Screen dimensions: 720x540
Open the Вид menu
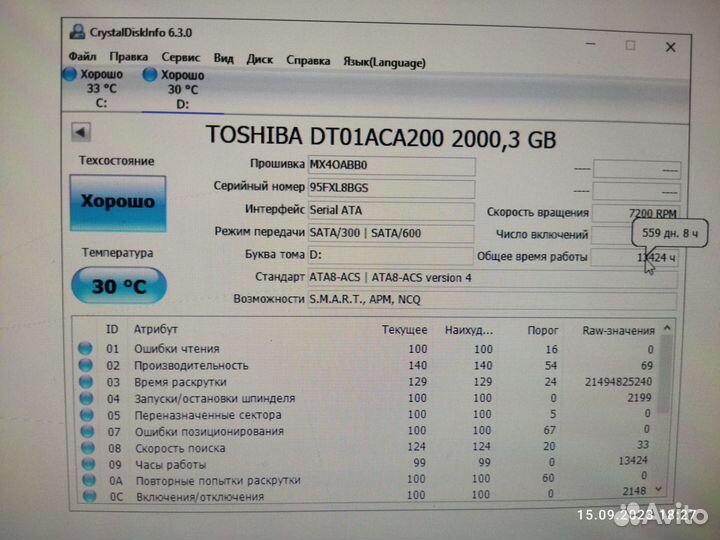pyautogui.click(x=224, y=58)
